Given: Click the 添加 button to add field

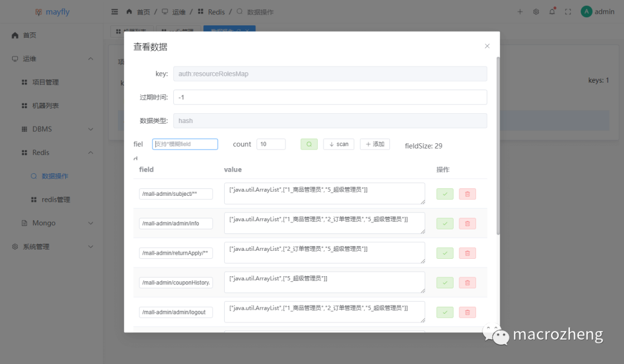Looking at the screenshot, I should (374, 144).
